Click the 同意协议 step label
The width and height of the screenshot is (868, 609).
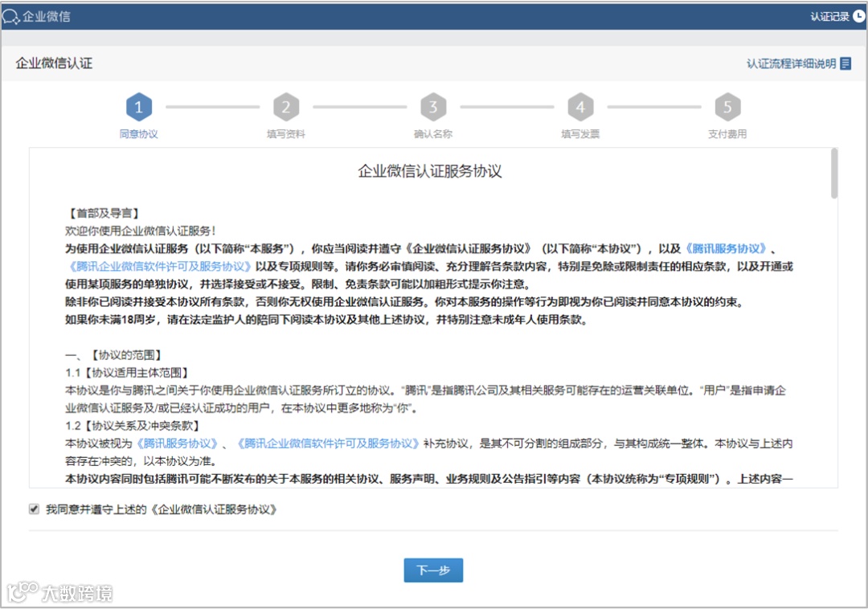click(138, 134)
